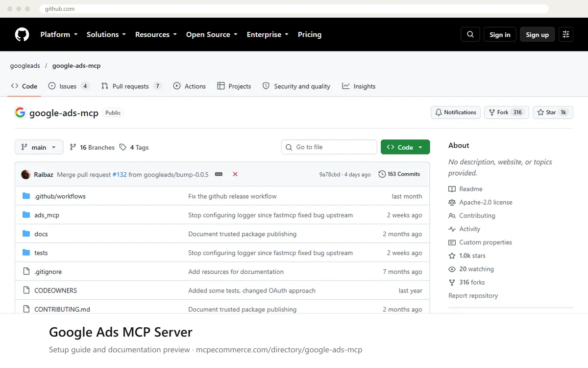View 163 Commits history

coord(399,174)
